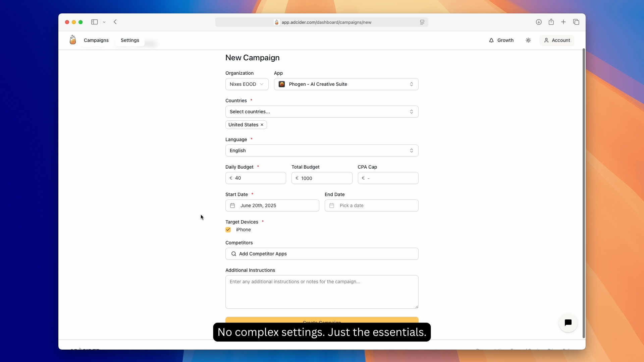Open the Safari reader view icon

(x=422, y=22)
